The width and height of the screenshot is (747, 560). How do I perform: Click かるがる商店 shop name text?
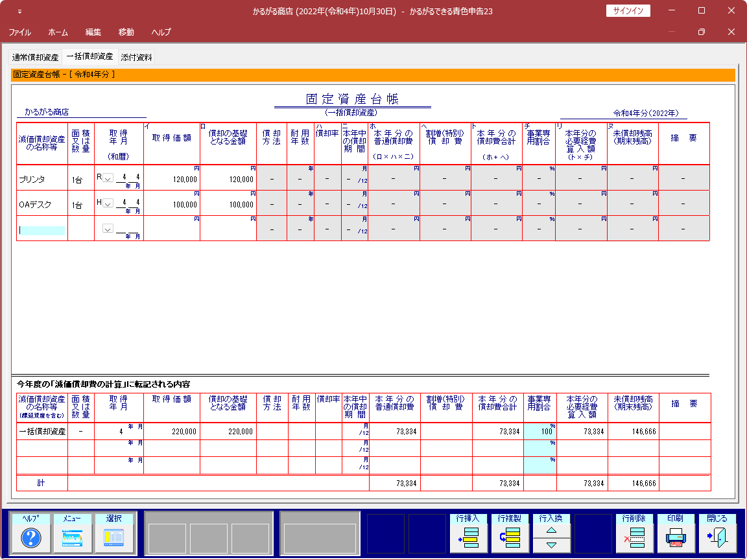(x=47, y=112)
